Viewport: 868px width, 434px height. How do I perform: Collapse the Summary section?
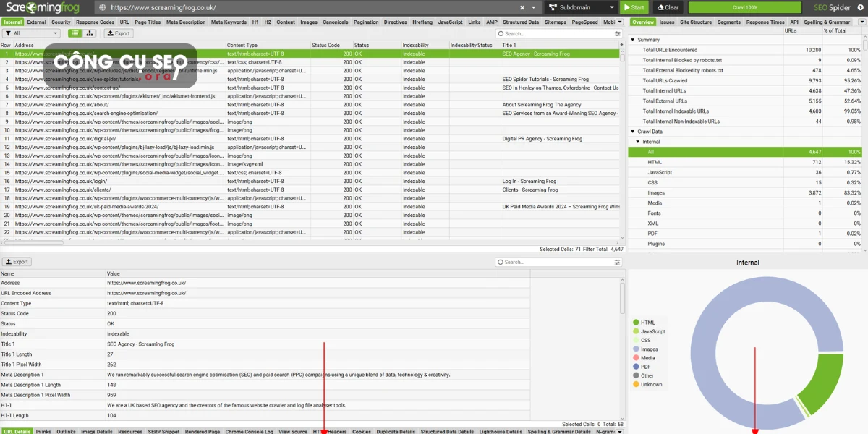coord(633,40)
